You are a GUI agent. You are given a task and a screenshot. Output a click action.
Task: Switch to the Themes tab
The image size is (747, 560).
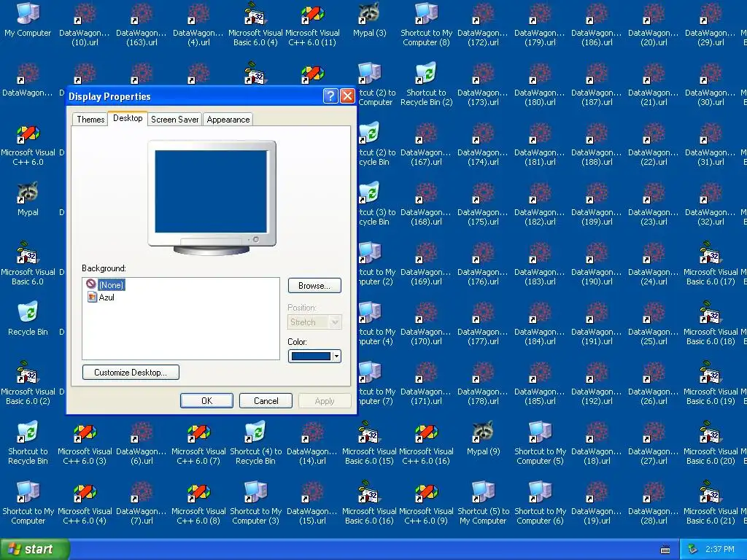[90, 119]
